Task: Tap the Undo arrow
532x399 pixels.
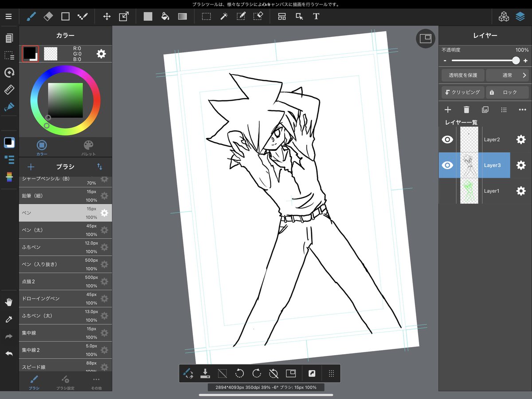Action: (9, 354)
